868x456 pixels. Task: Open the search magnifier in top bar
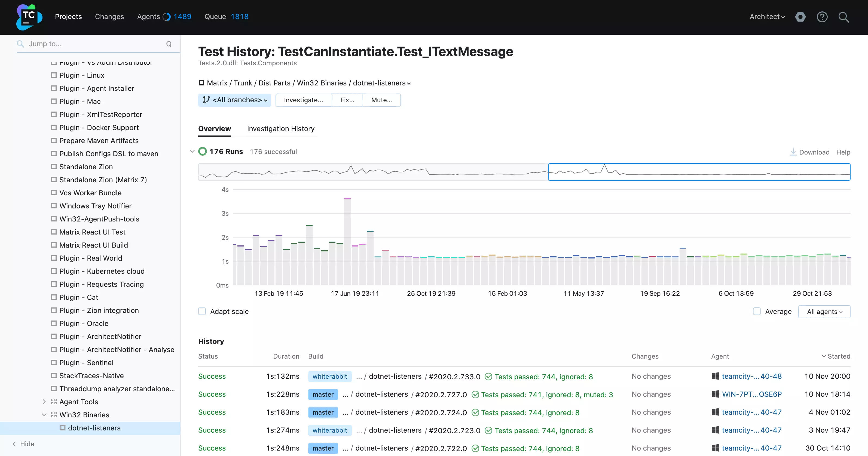pyautogui.click(x=843, y=17)
